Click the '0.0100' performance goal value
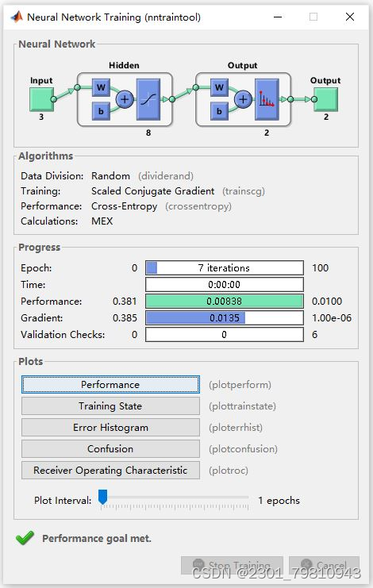 [x=327, y=301]
